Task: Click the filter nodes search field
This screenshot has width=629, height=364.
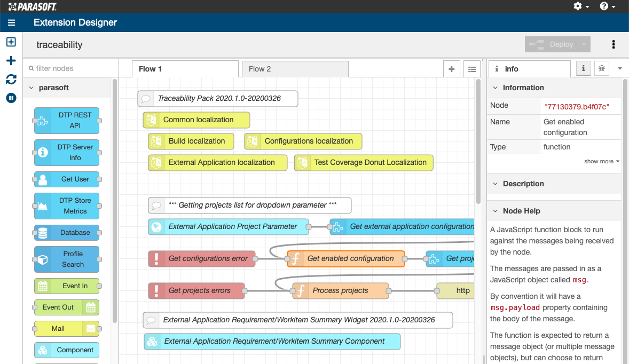Action: tap(70, 68)
